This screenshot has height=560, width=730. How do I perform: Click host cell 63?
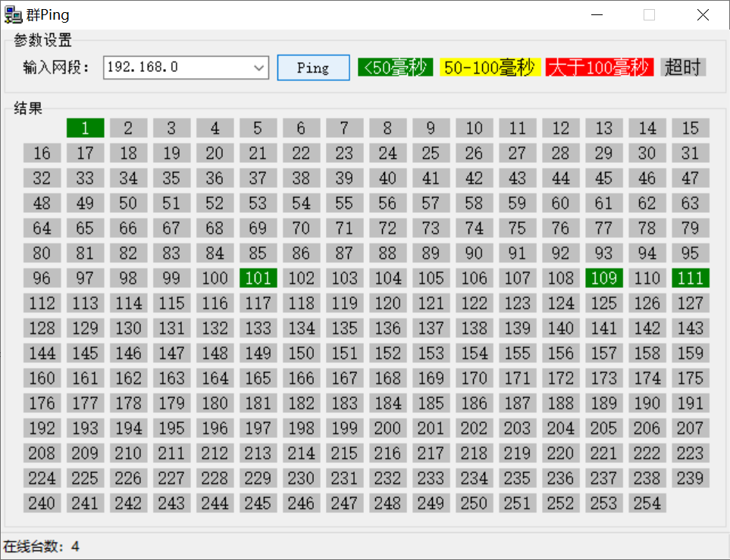691,203
